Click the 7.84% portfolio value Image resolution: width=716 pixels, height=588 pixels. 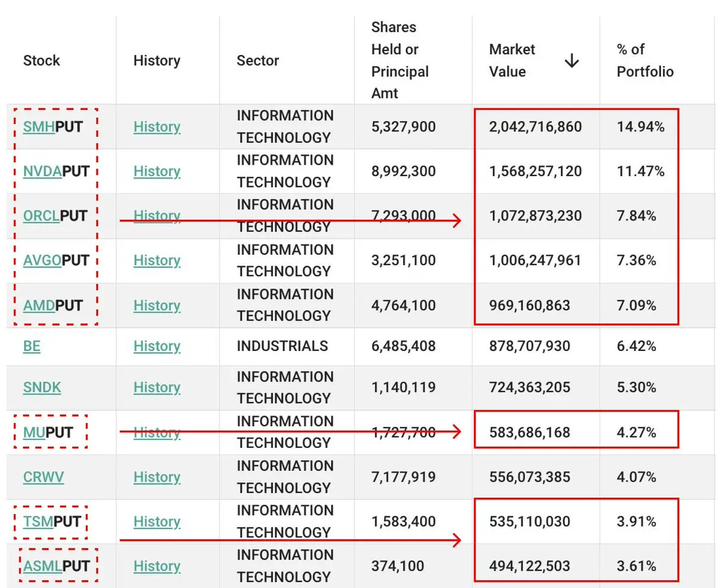[x=637, y=216]
